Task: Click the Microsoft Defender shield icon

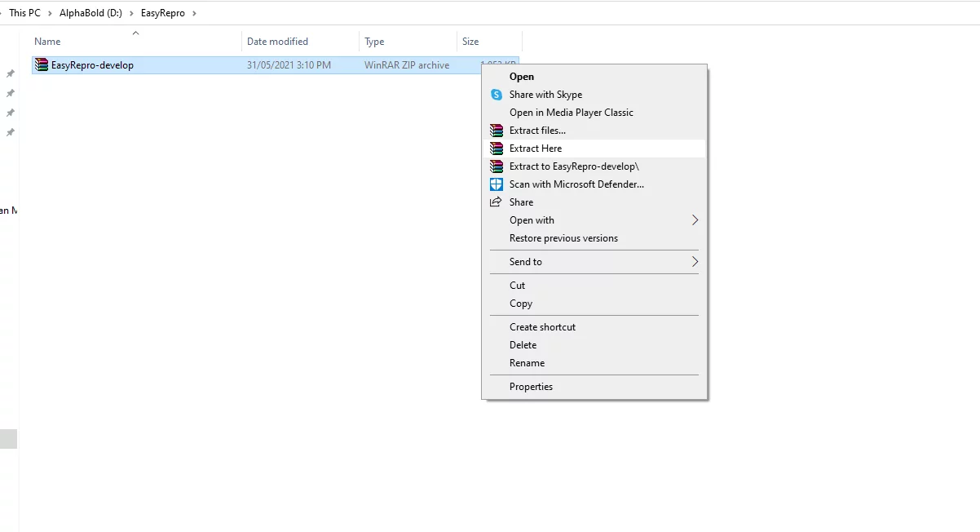Action: coord(497,184)
